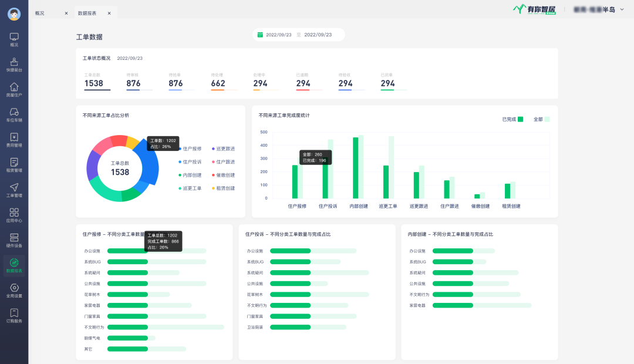This screenshot has width=634, height=364.
Task: Open 快捷前台 in the sidebar
Action: point(14,65)
